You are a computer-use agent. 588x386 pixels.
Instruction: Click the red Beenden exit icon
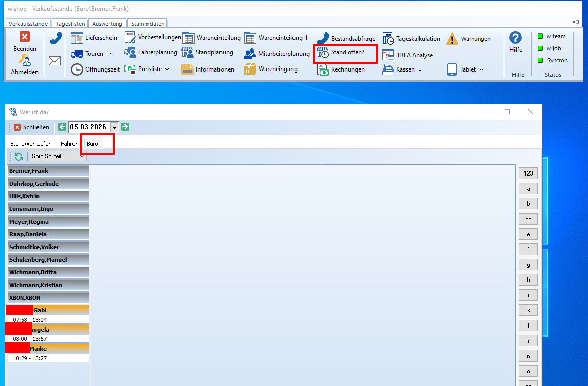25,37
